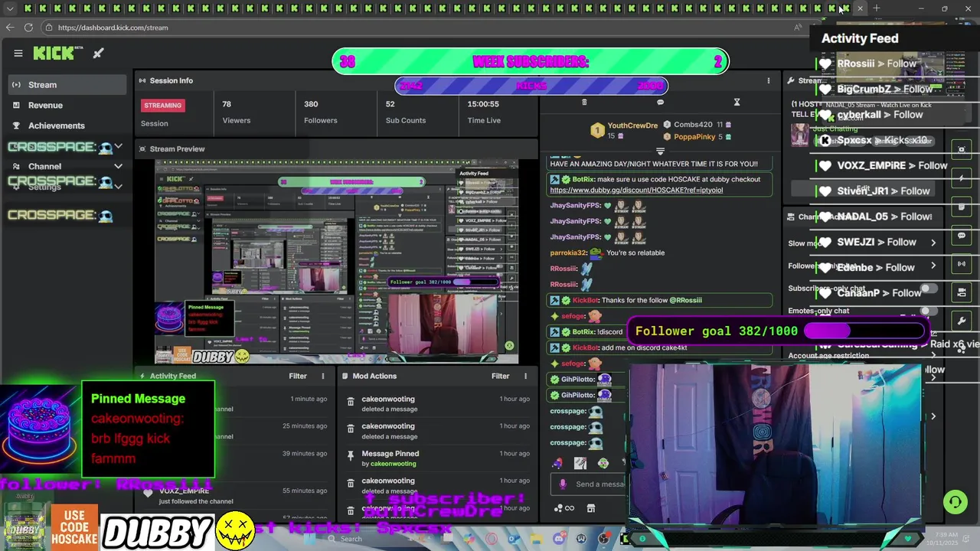Click parrokia32 username in chat

click(568, 253)
